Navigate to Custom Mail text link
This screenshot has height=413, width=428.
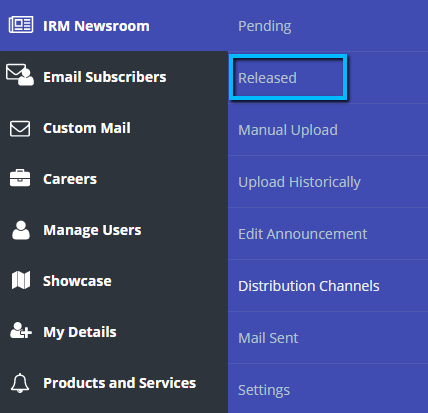pyautogui.click(x=87, y=128)
